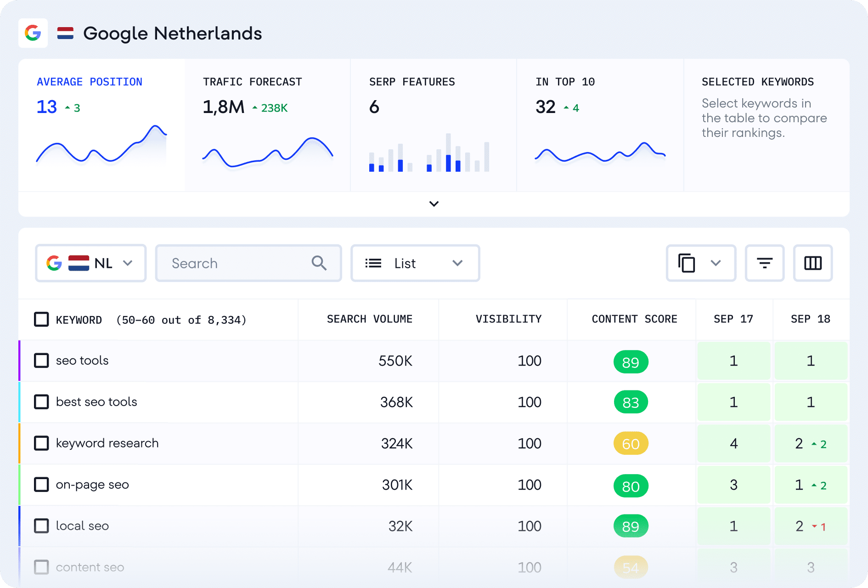This screenshot has width=868, height=588.
Task: Open the columns layout icon button
Action: [812, 263]
